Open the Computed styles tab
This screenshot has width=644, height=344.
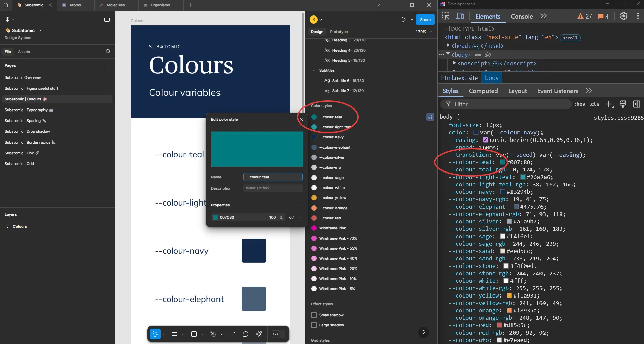tap(483, 91)
